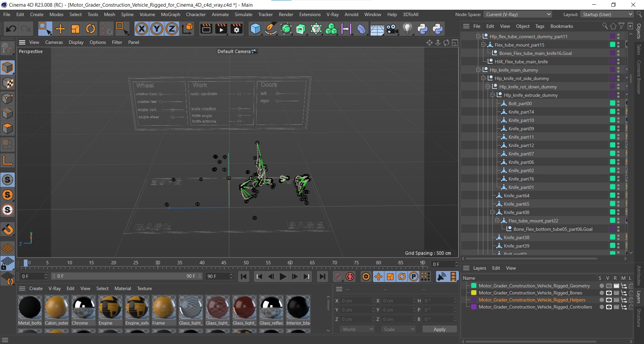The width and height of the screenshot is (644, 344).
Task: Select Hlp_knife_rot_down_dummy object
Action: [528, 87]
